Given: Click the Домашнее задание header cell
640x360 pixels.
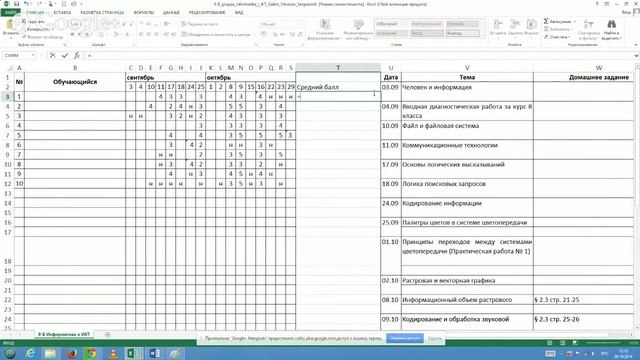Looking at the screenshot, I should 584,77.
